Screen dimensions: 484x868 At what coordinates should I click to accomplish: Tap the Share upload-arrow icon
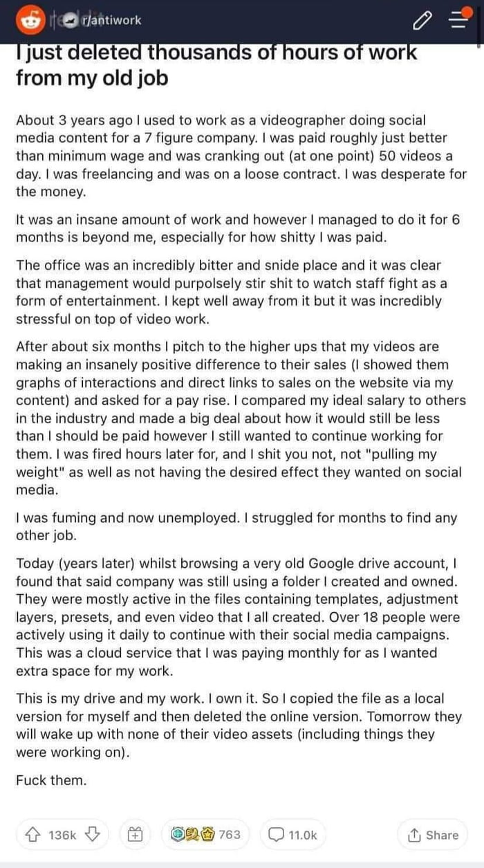[x=414, y=835]
